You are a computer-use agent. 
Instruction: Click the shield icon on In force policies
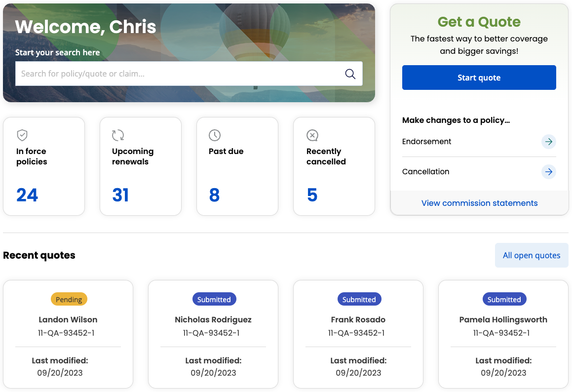point(22,135)
